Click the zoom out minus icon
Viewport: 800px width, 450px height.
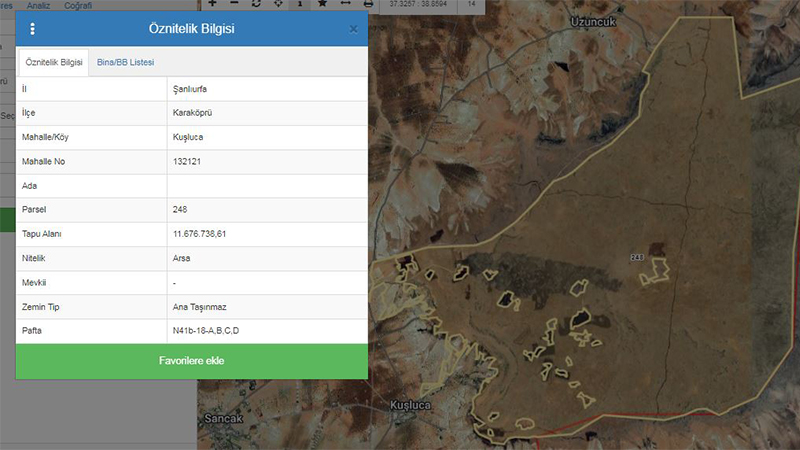233,4
